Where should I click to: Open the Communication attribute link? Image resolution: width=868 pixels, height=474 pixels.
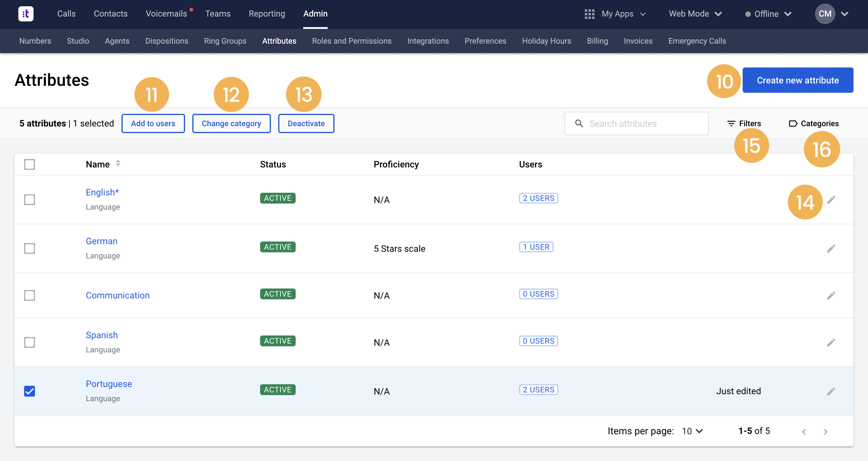tap(118, 295)
